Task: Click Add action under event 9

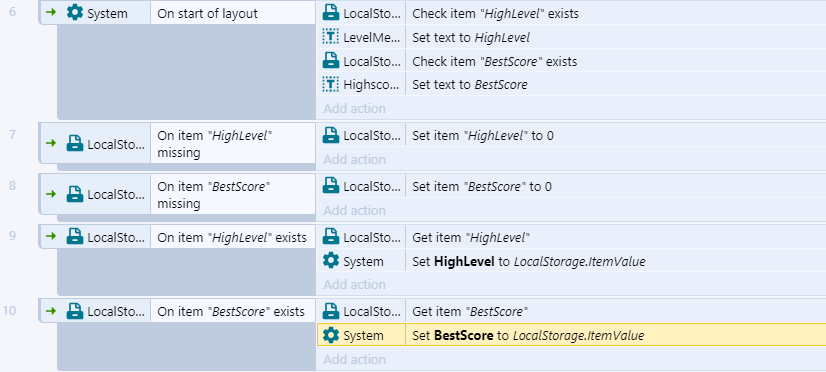Action: tap(355, 285)
